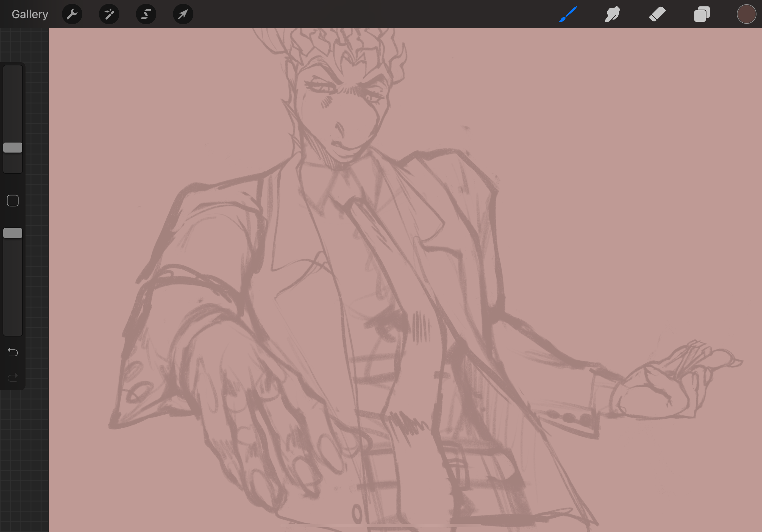Return to the Gallery
The image size is (762, 532).
point(30,14)
